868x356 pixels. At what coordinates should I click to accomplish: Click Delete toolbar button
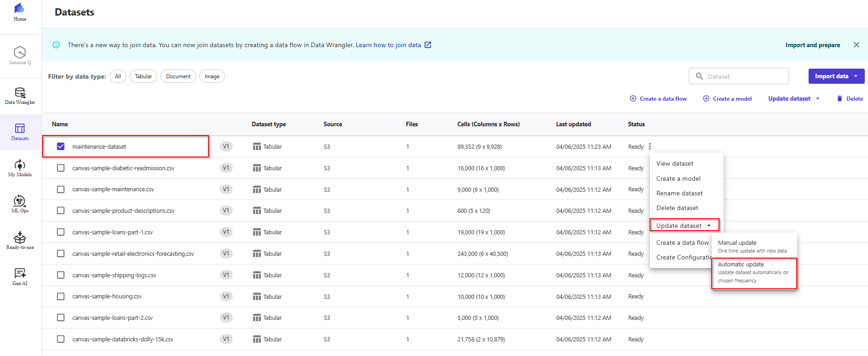850,98
